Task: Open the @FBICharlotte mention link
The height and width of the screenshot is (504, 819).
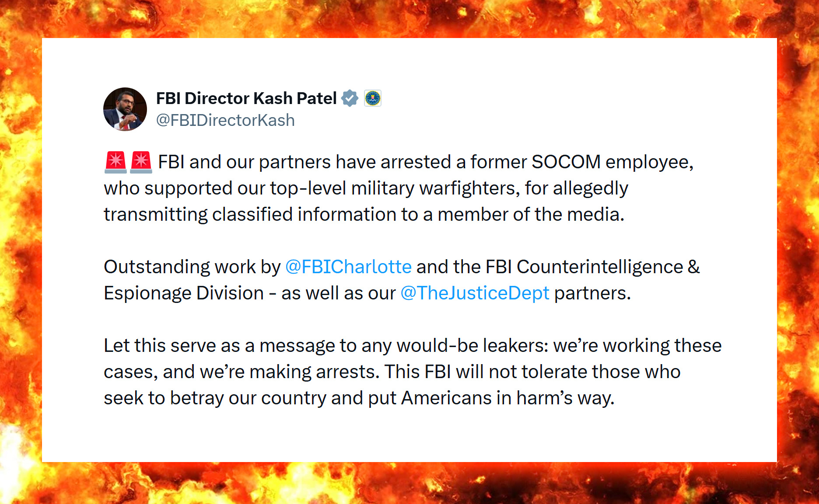Action: click(x=348, y=267)
